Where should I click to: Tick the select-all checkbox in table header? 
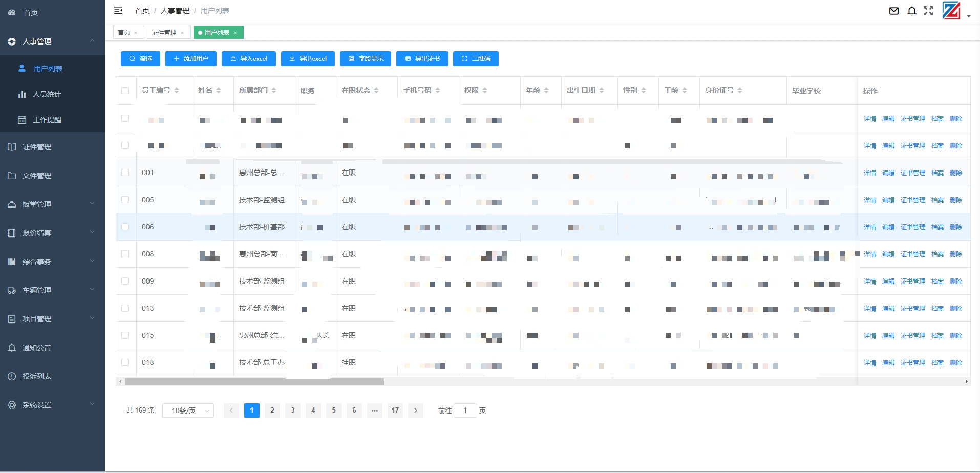click(x=125, y=91)
